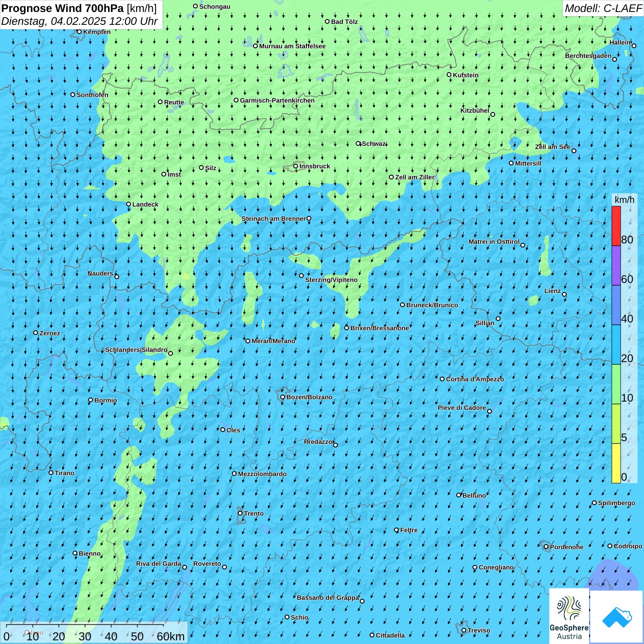644x644 pixels.
Task: Click the Bozen/Bolzano city marker
Action: 283,397
